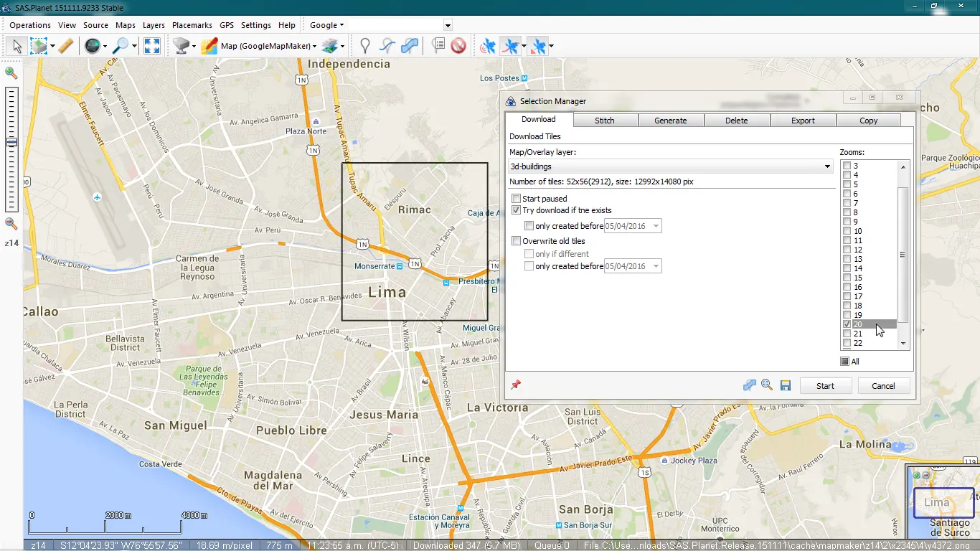The image size is (980, 551).
Task: Click the Zooms list scroll down arrow
Action: tap(903, 344)
